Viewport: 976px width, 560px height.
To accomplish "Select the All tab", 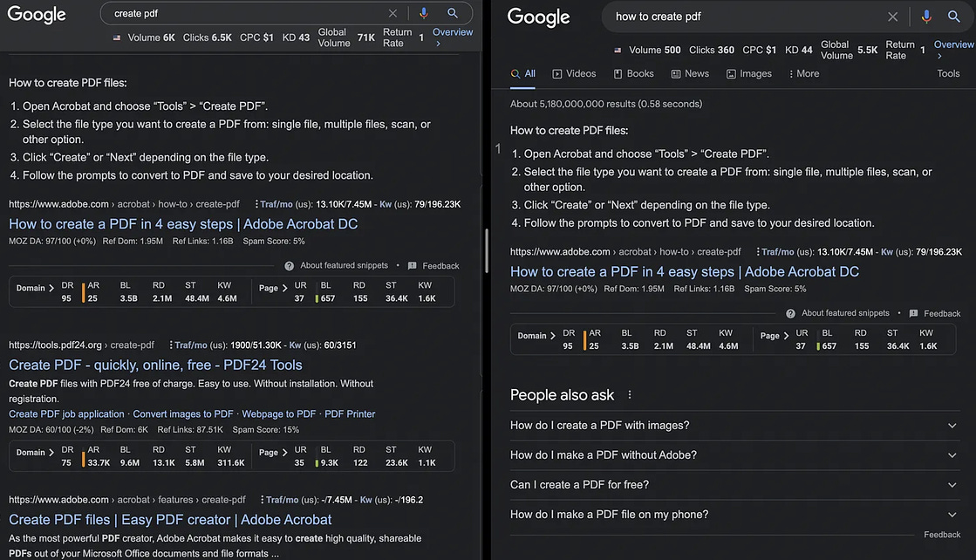I will click(522, 73).
